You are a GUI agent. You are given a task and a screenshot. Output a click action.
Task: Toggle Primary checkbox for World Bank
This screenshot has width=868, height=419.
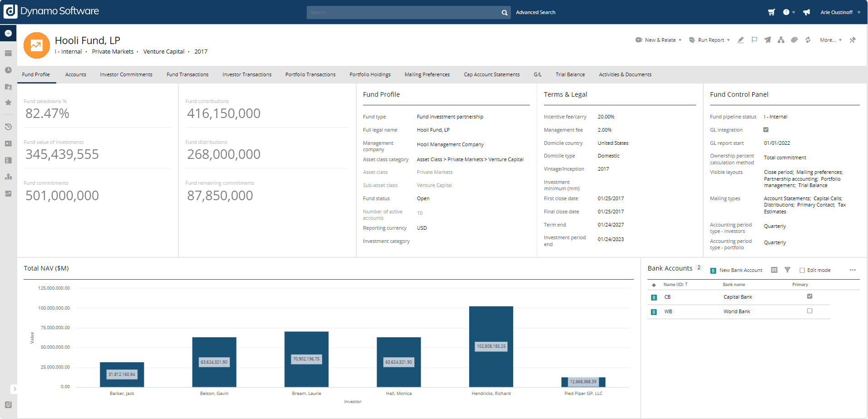(809, 311)
